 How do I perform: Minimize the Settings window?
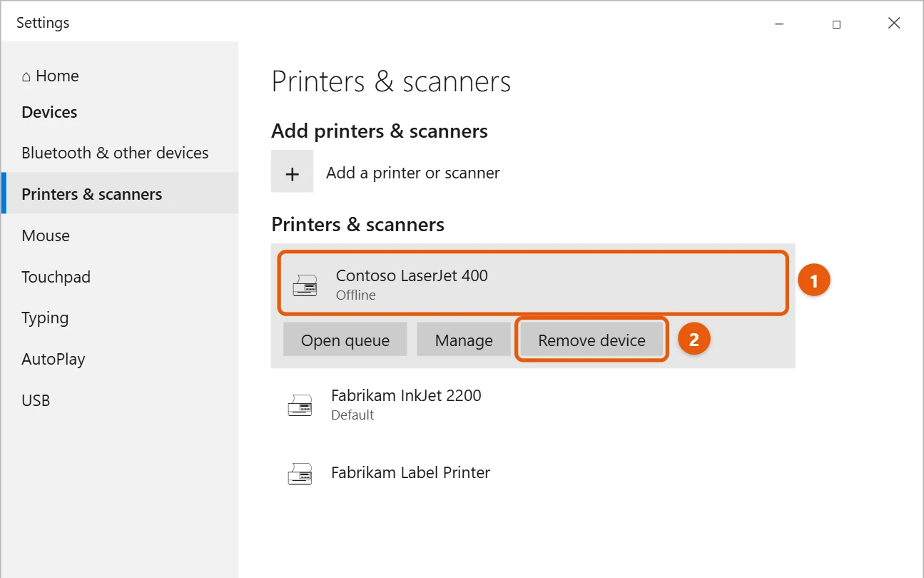pyautogui.click(x=778, y=24)
